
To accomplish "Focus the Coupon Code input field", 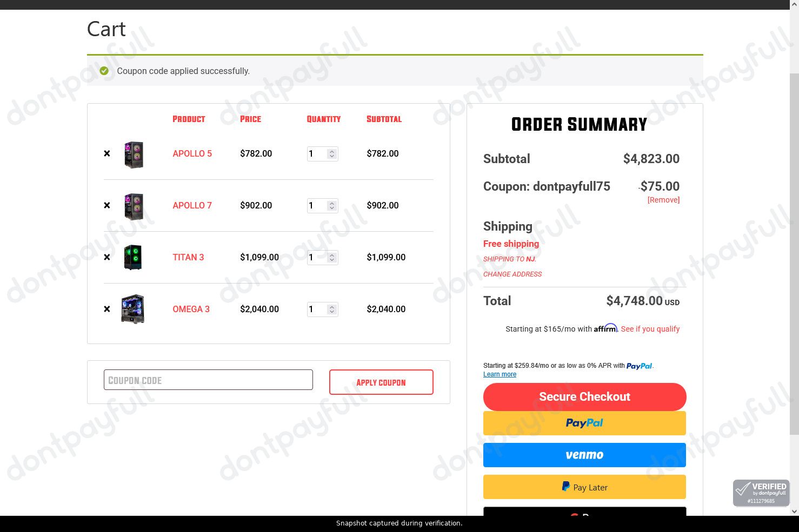I will [x=208, y=380].
